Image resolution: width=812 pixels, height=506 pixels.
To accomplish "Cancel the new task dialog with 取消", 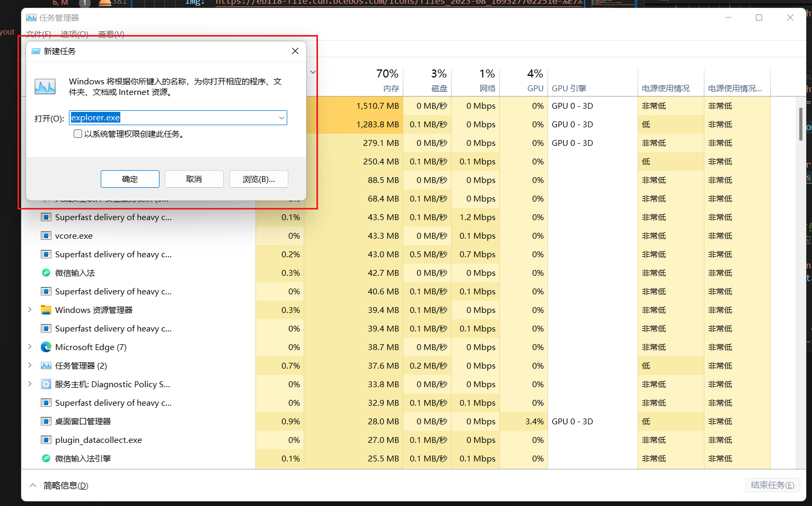I will coord(194,179).
